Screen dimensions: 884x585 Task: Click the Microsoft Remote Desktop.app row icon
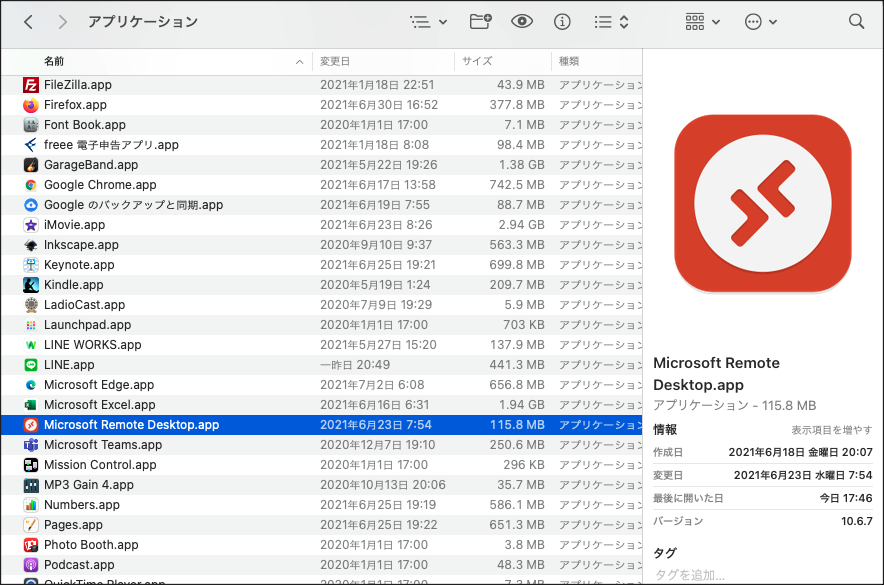[x=31, y=425]
